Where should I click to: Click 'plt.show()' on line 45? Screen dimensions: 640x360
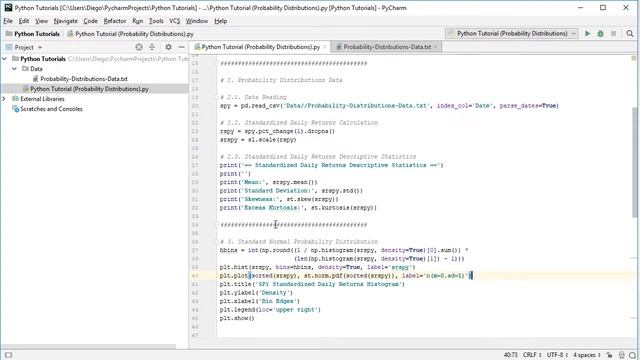coord(237,318)
